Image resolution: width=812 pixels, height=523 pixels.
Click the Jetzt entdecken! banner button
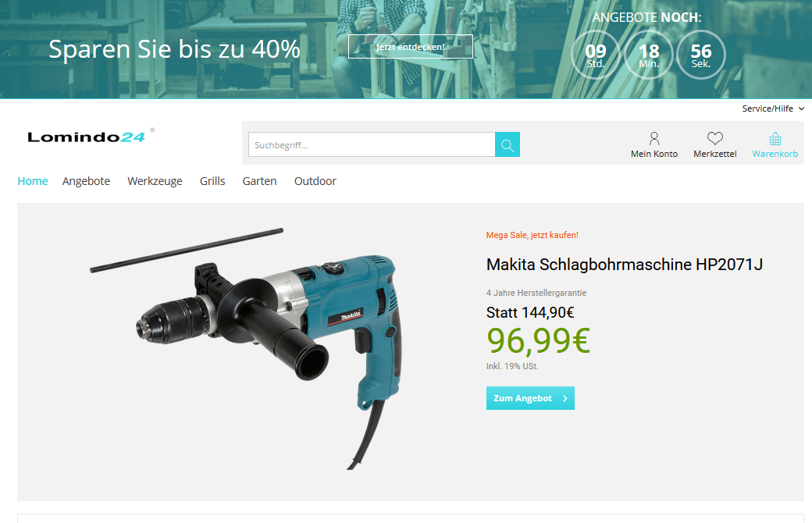[411, 47]
